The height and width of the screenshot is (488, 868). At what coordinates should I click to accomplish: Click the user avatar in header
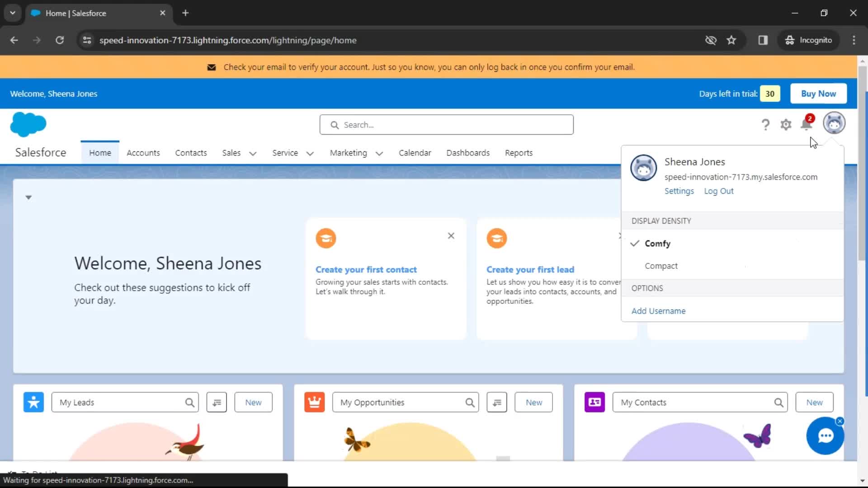pyautogui.click(x=834, y=123)
